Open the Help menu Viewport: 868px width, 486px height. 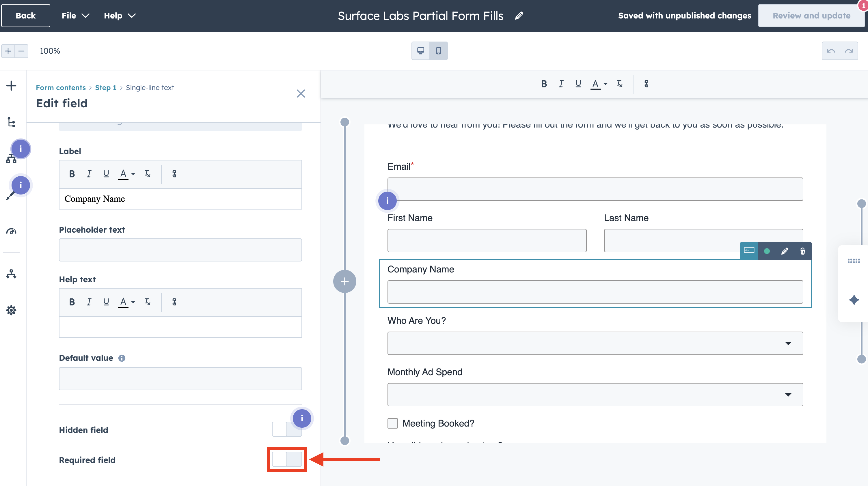119,16
